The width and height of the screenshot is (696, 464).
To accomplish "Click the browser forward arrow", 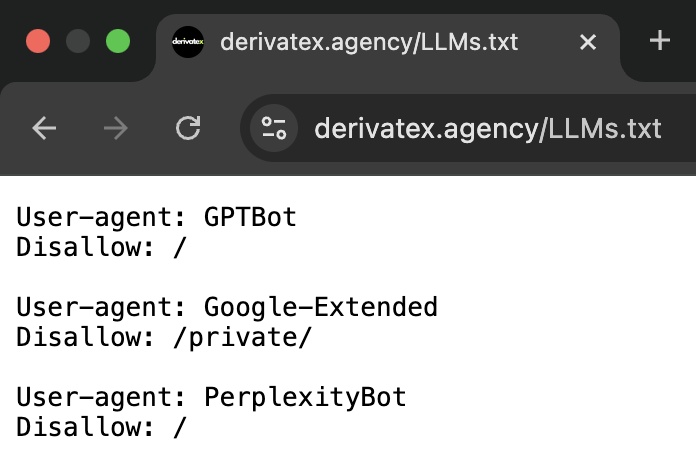I will tap(116, 128).
